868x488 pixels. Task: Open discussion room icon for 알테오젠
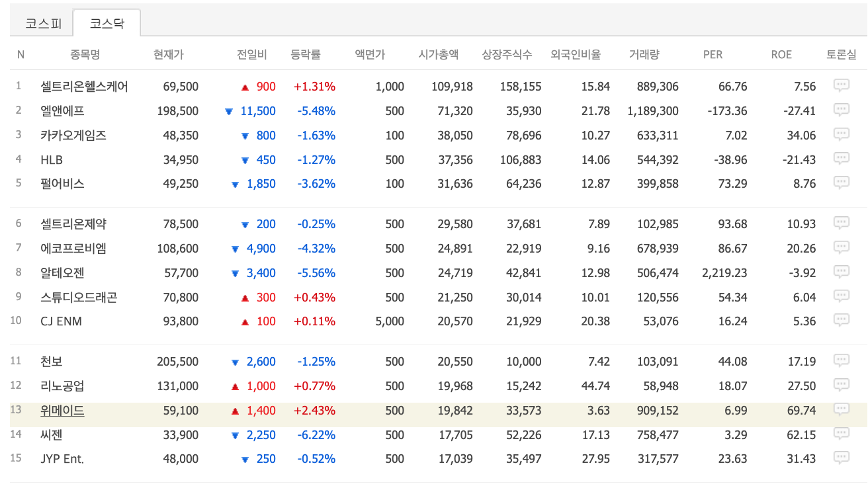coord(841,272)
